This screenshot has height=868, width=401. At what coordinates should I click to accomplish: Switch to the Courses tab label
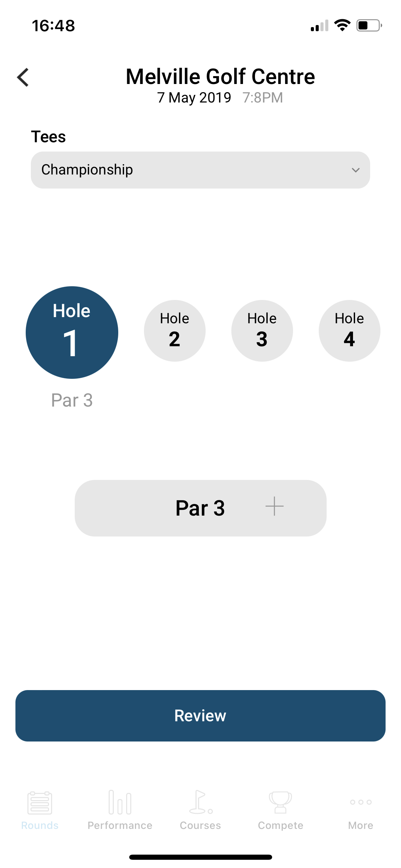pos(200,825)
